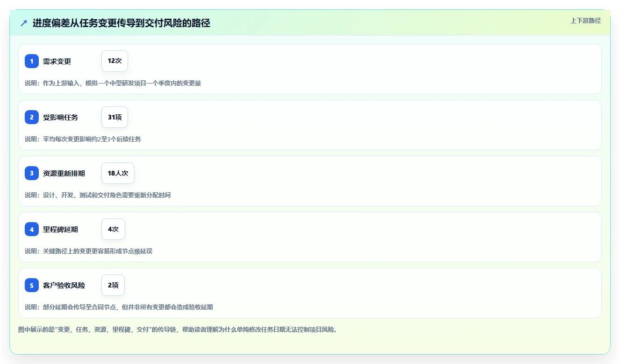Click the step 2 number badge
The height and width of the screenshot is (364, 620).
coord(32,117)
